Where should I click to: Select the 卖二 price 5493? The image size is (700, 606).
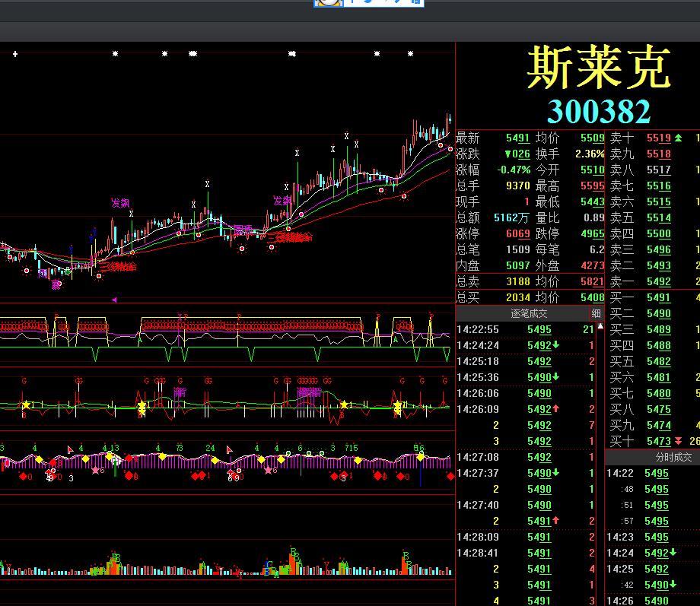(x=658, y=265)
